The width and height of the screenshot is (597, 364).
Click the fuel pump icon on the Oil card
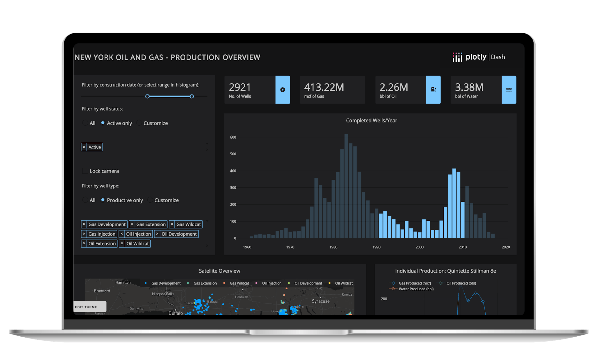433,90
